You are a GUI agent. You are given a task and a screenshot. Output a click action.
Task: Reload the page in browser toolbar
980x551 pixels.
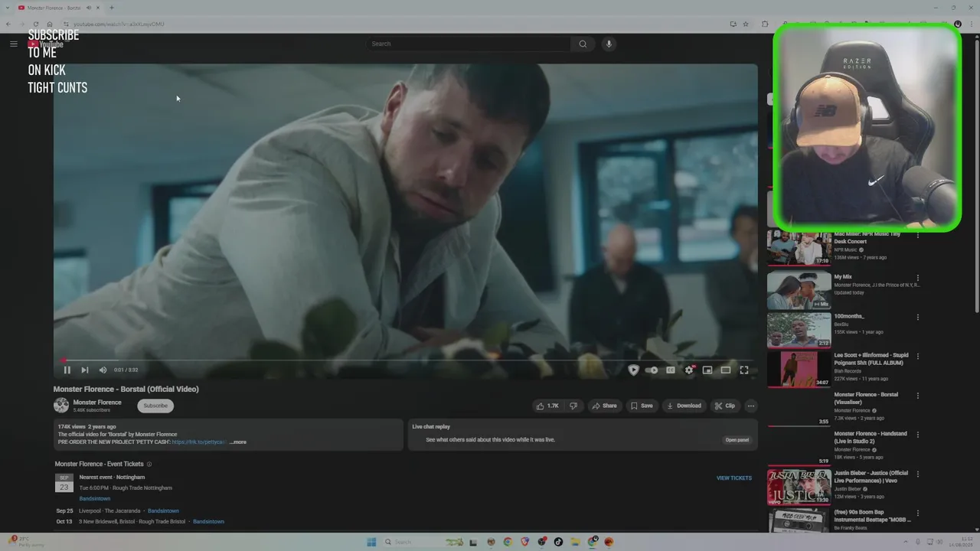pos(35,24)
